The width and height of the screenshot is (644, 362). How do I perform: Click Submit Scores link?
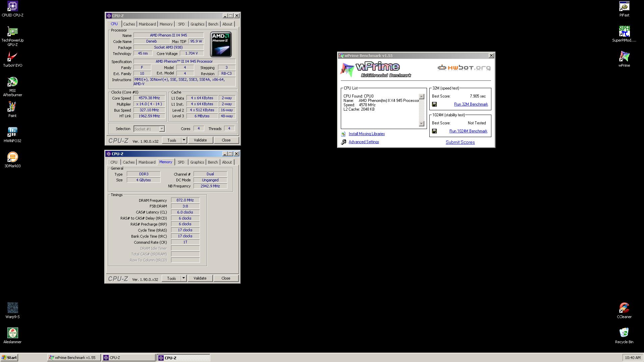coord(460,142)
